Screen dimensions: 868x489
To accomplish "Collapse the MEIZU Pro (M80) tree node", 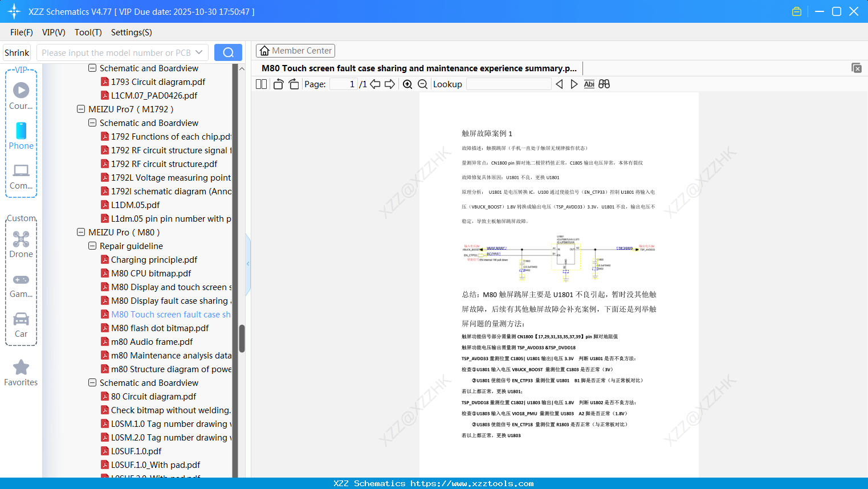I will pyautogui.click(x=81, y=232).
